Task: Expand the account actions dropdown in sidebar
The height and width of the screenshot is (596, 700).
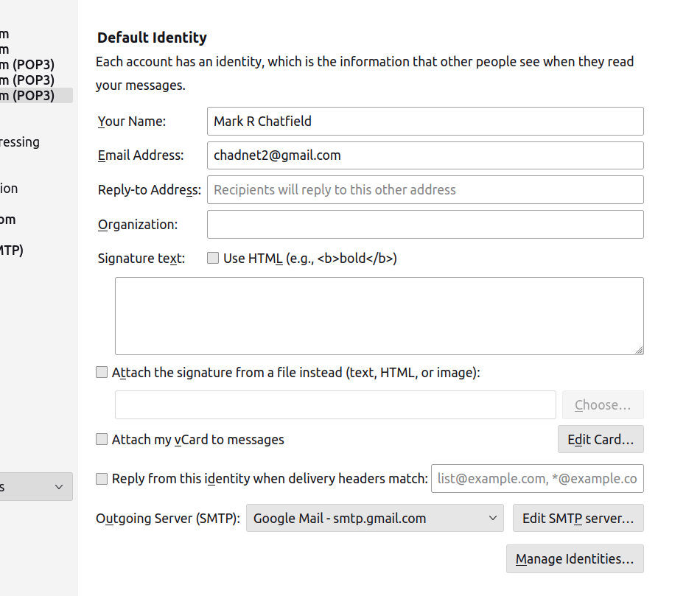Action: (x=35, y=487)
